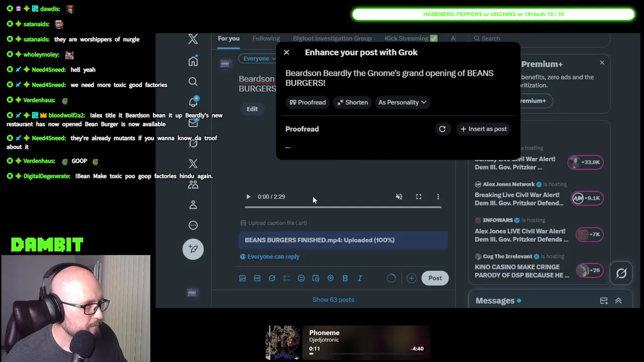Enter fullscreen on the video player
The image size is (644, 362).
click(419, 197)
